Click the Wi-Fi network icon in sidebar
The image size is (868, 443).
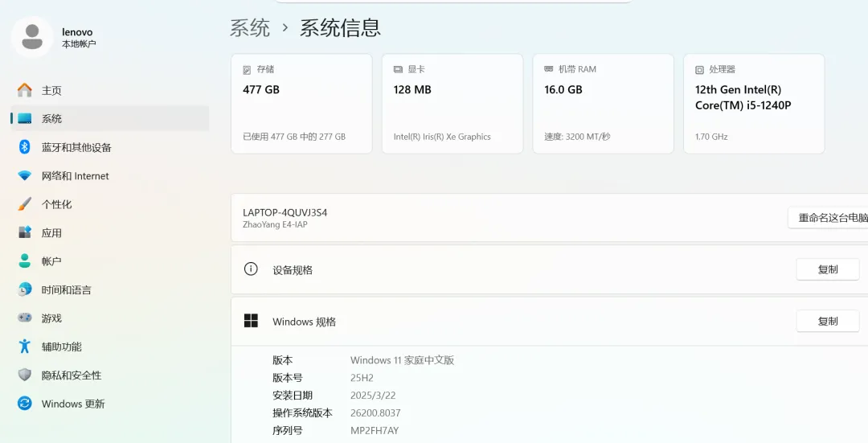click(x=24, y=175)
